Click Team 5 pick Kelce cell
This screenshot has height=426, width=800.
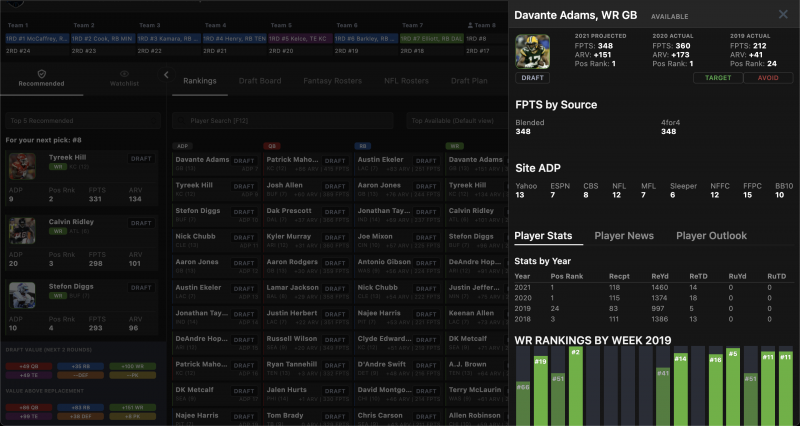[x=301, y=38]
